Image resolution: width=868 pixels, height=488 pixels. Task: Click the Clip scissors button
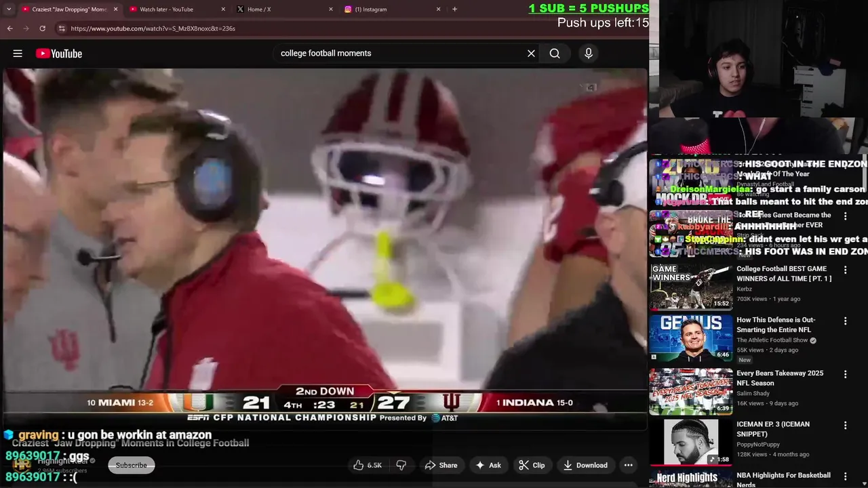click(532, 465)
